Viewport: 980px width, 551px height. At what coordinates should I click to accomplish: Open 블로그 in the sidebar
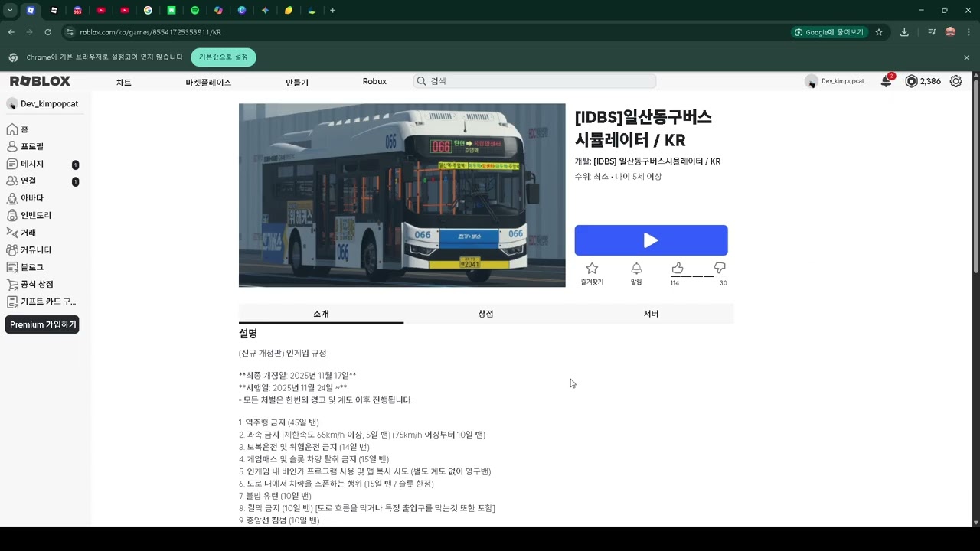25,267
